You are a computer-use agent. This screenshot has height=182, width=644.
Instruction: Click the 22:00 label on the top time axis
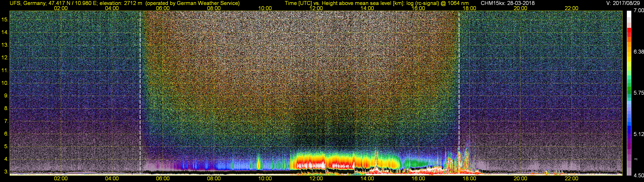(x=571, y=8)
